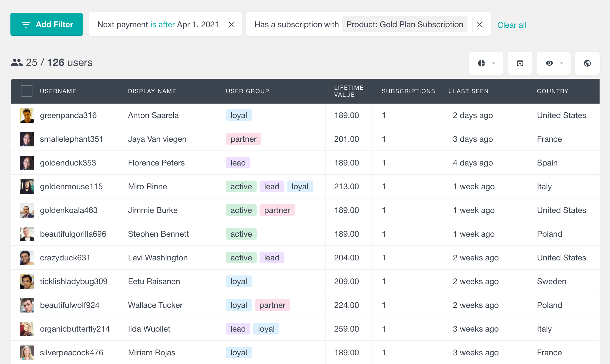This screenshot has width=610, height=364.
Task: Open the silverpeacock476 user avatar
Action: (x=27, y=353)
